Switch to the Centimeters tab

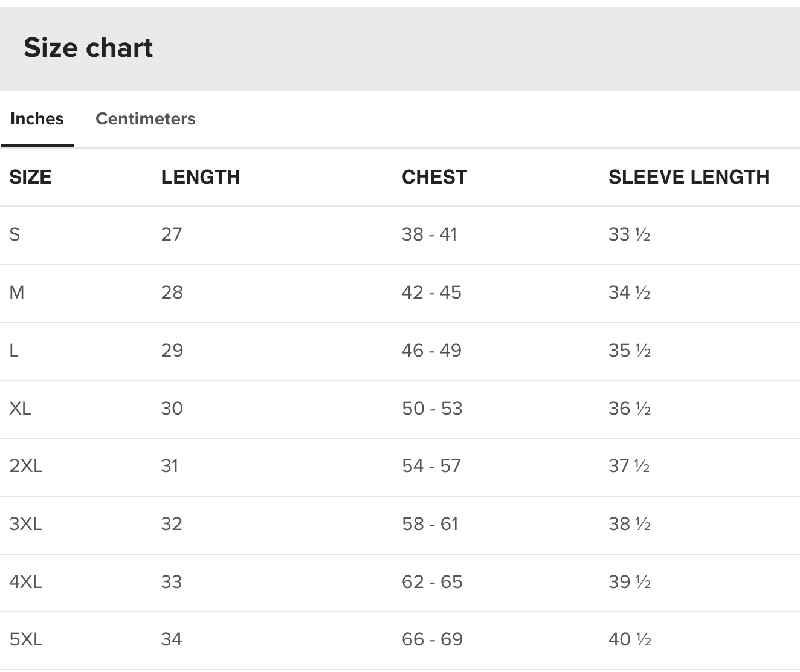point(145,118)
